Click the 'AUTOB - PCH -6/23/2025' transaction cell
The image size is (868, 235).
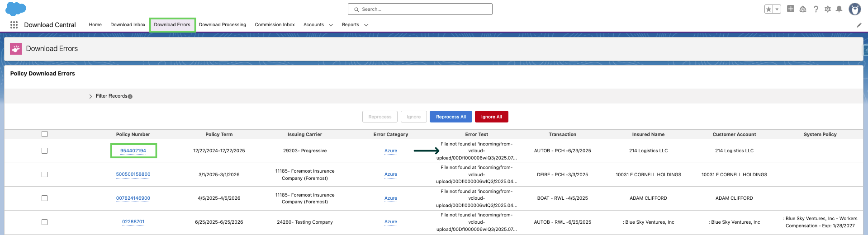(x=563, y=151)
